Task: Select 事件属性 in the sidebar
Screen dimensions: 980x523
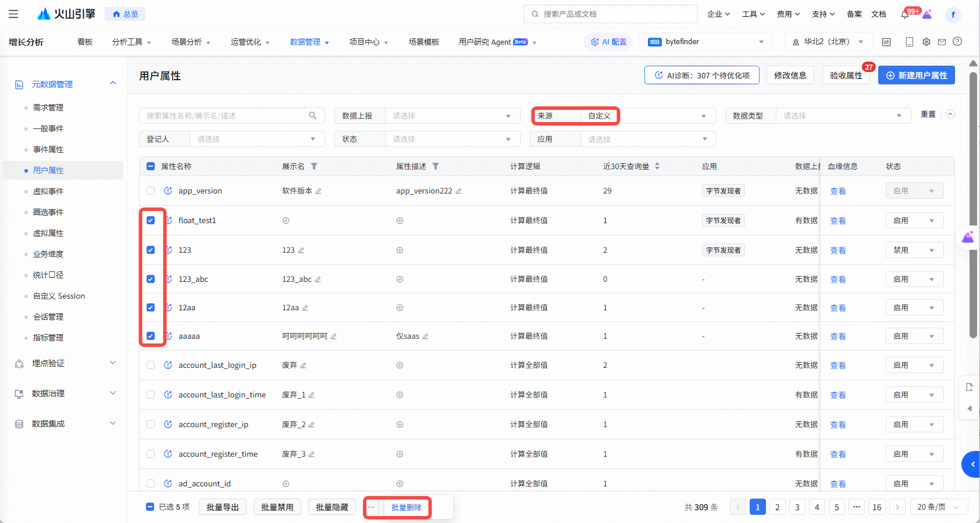Action: (x=48, y=149)
